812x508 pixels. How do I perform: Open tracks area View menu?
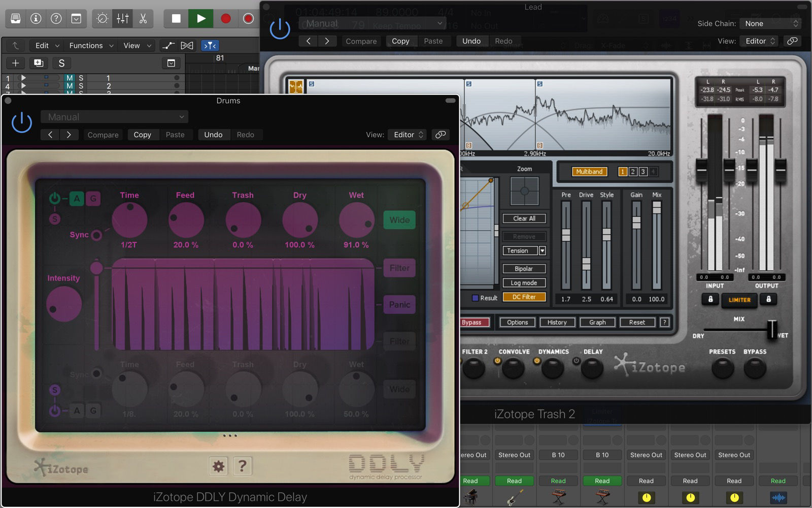coord(137,46)
